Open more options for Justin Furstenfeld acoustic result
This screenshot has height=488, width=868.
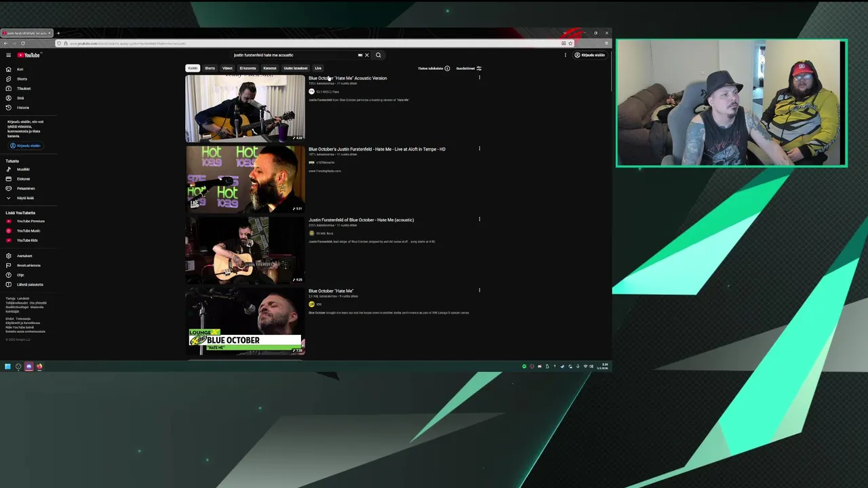479,220
